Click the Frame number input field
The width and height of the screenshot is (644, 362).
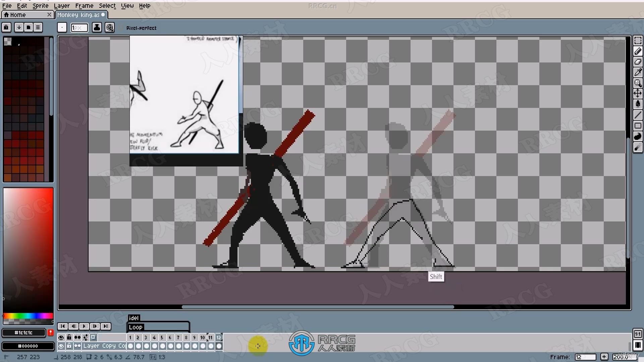[x=585, y=357]
